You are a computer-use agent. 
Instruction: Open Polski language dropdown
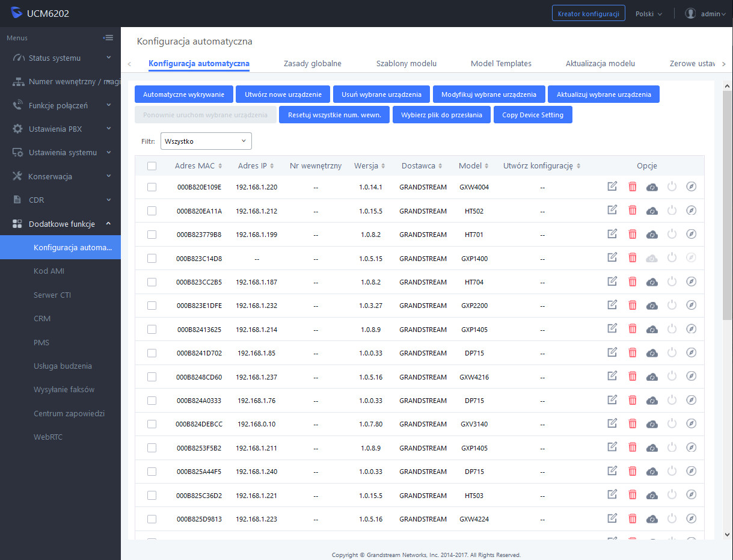(648, 14)
